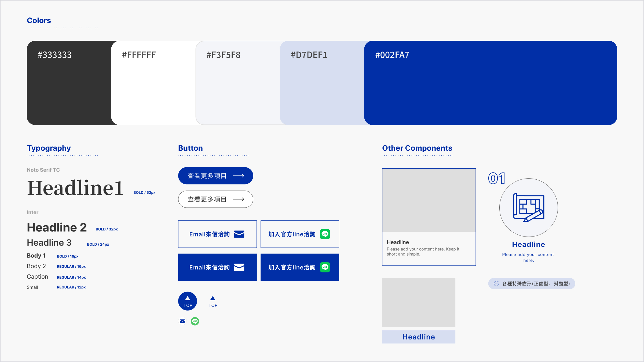Click the Body 1 sample text

pyautogui.click(x=36, y=256)
